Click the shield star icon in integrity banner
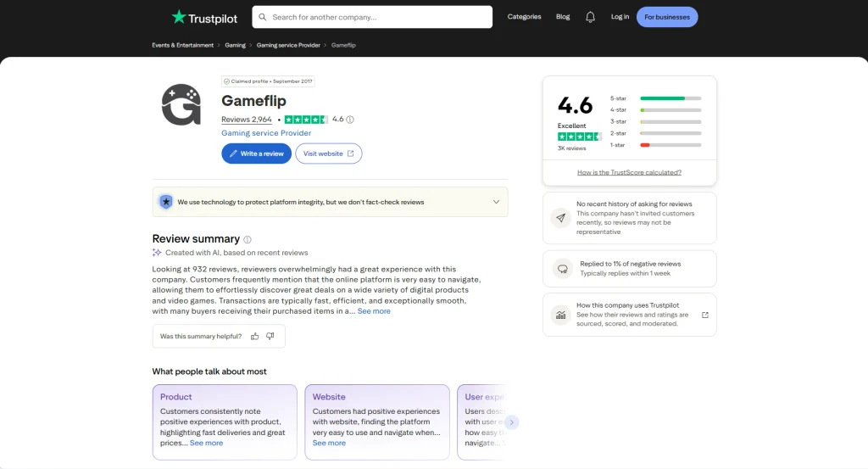Image resolution: width=868 pixels, height=469 pixels. [165, 202]
